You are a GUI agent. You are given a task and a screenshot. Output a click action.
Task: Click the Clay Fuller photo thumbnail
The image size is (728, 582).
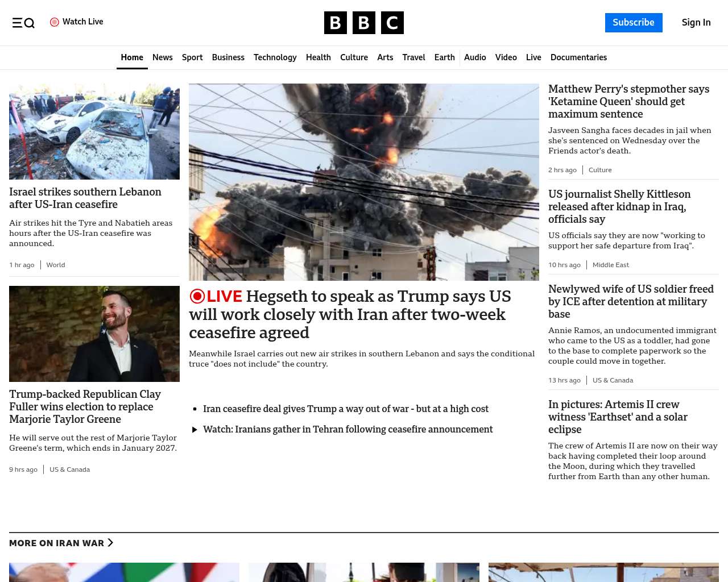click(94, 334)
